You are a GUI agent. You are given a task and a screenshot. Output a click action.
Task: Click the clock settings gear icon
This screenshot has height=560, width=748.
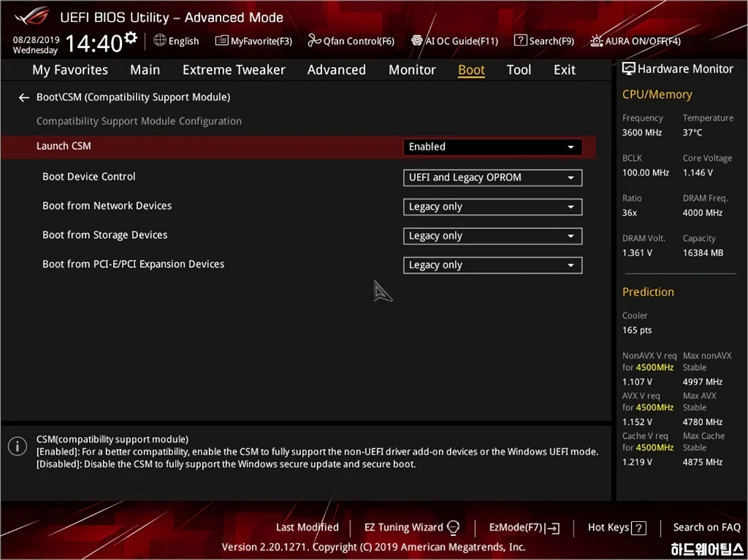pos(131,37)
